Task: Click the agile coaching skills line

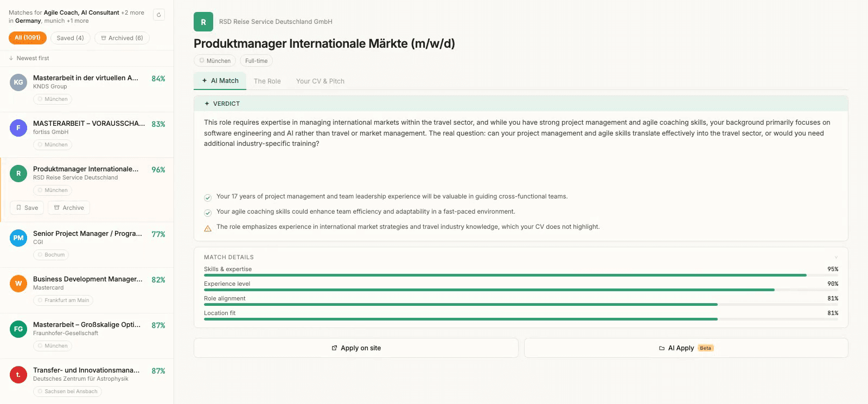Action: pyautogui.click(x=366, y=211)
